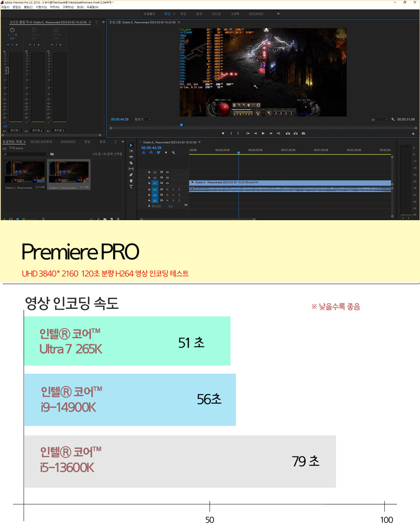Step back one frame in the program monitor

255,133
